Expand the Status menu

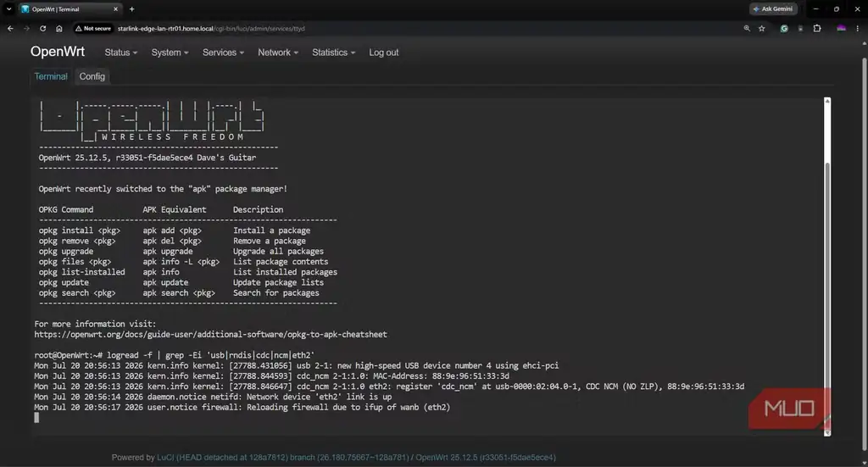point(120,53)
